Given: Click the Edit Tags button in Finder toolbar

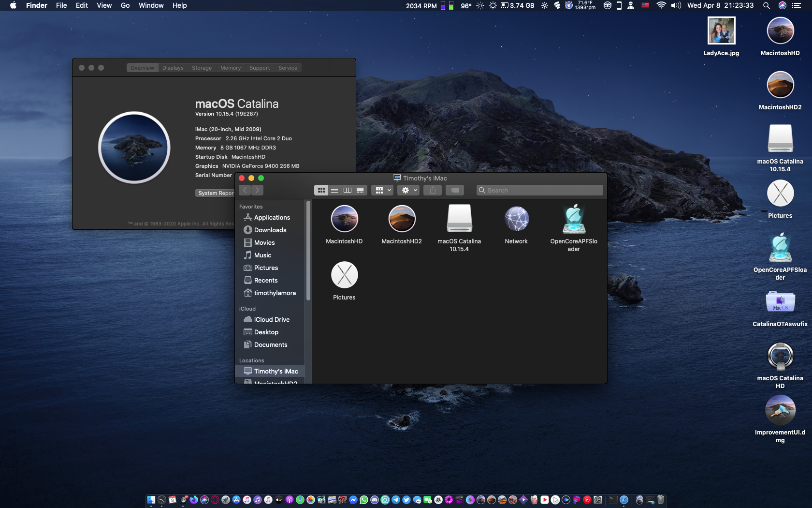Looking at the screenshot, I should point(455,190).
